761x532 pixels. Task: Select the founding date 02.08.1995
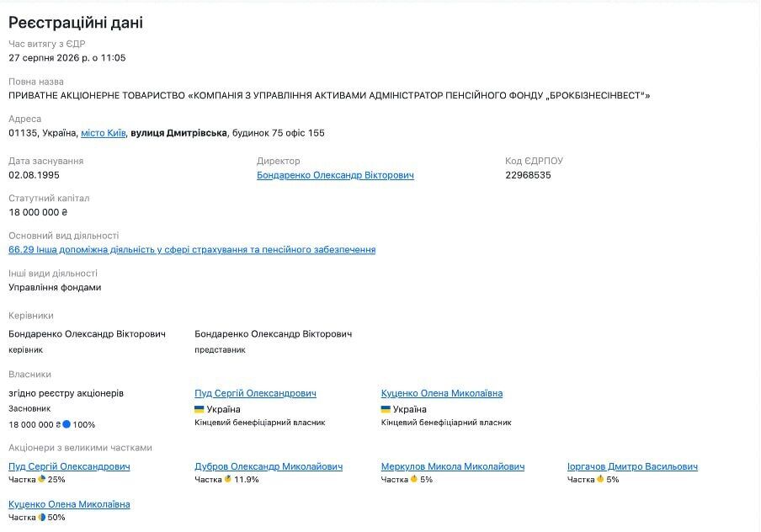coord(34,175)
